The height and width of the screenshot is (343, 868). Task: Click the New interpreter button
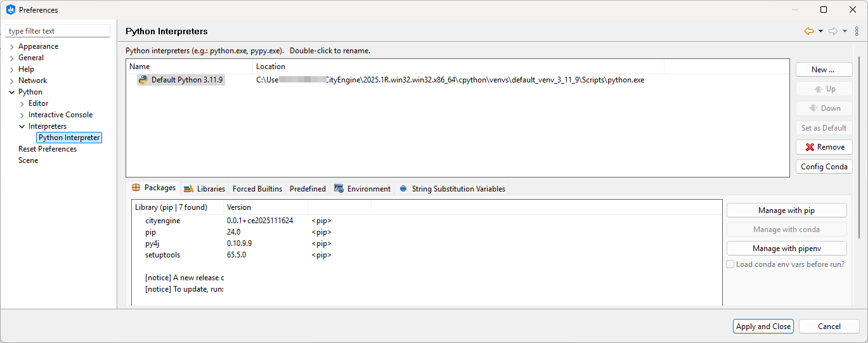[824, 70]
